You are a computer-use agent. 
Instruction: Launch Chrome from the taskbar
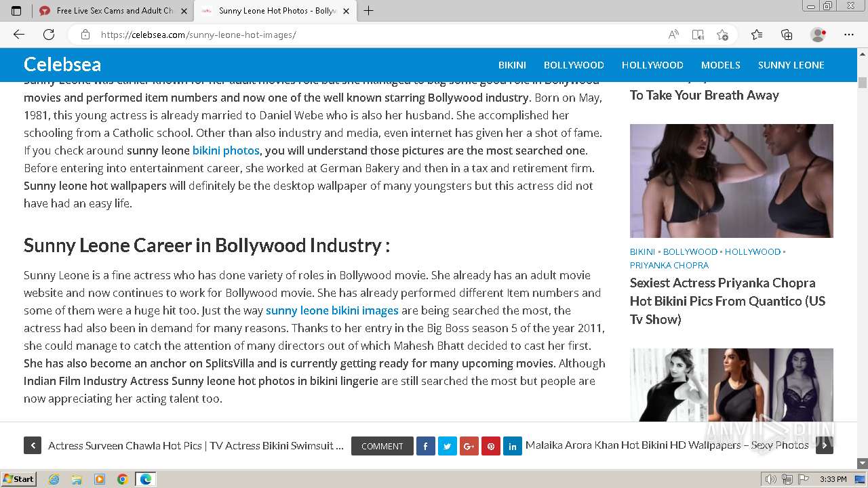pos(122,479)
